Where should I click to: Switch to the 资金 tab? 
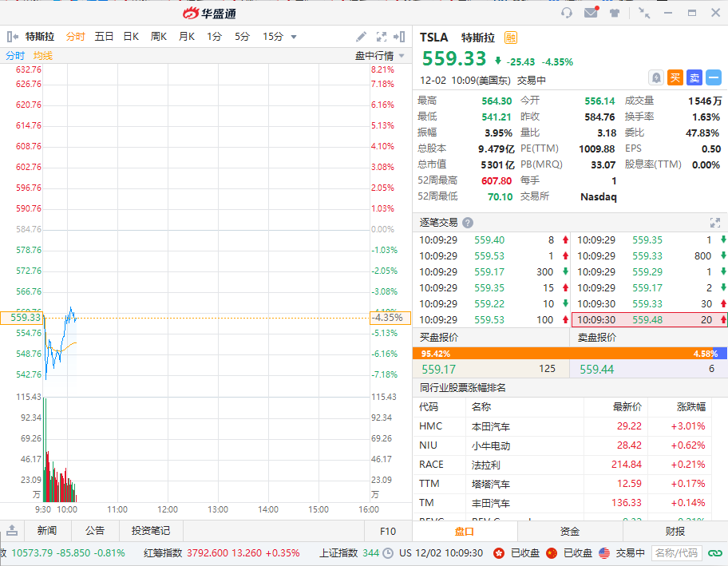click(x=570, y=532)
